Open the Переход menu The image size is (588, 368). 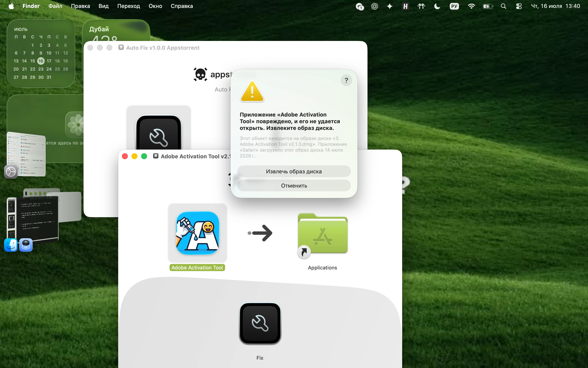tap(128, 6)
